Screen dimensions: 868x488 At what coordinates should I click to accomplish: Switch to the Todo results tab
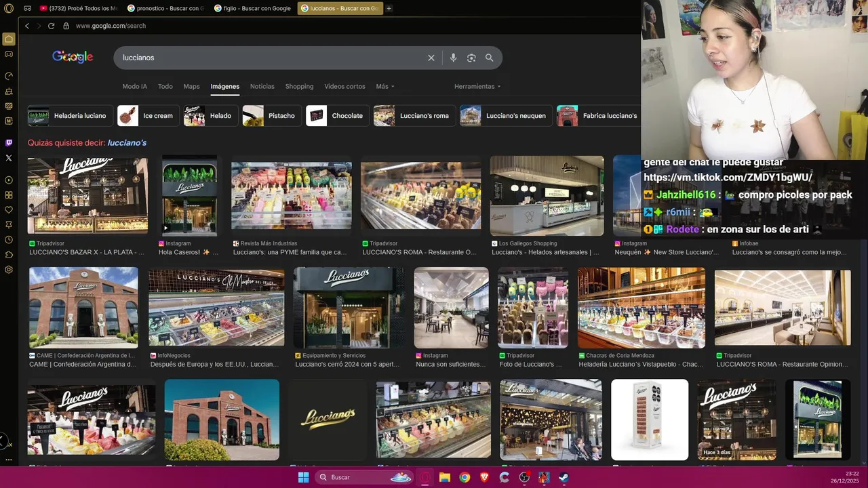click(x=165, y=86)
